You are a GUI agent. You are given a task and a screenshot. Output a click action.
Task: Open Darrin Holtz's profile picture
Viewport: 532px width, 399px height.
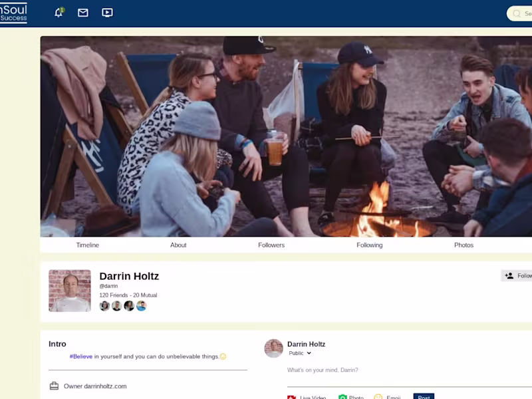(x=70, y=291)
